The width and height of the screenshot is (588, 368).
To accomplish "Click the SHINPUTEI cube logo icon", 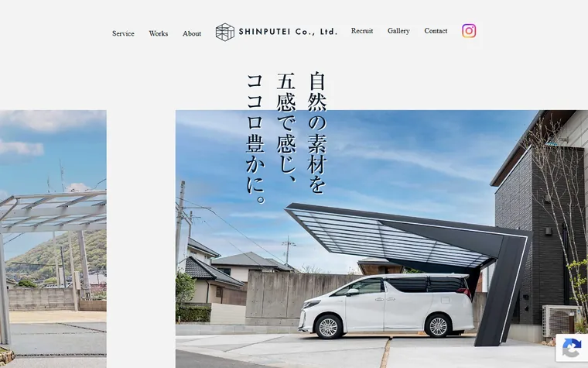I will tap(224, 32).
